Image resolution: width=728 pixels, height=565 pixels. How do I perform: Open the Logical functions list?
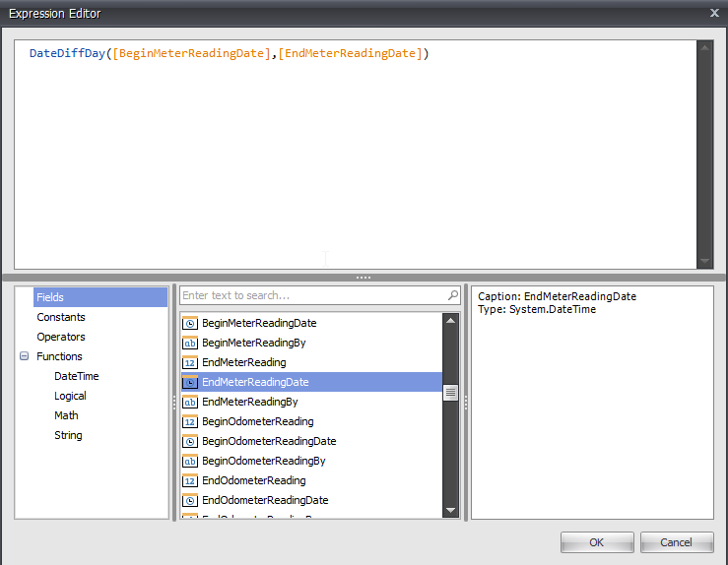click(x=70, y=396)
